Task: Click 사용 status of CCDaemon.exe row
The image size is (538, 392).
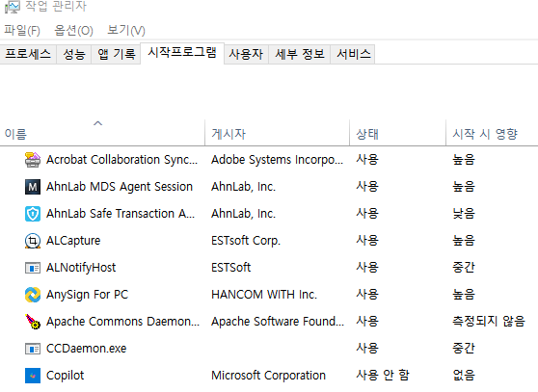Action: coord(367,349)
